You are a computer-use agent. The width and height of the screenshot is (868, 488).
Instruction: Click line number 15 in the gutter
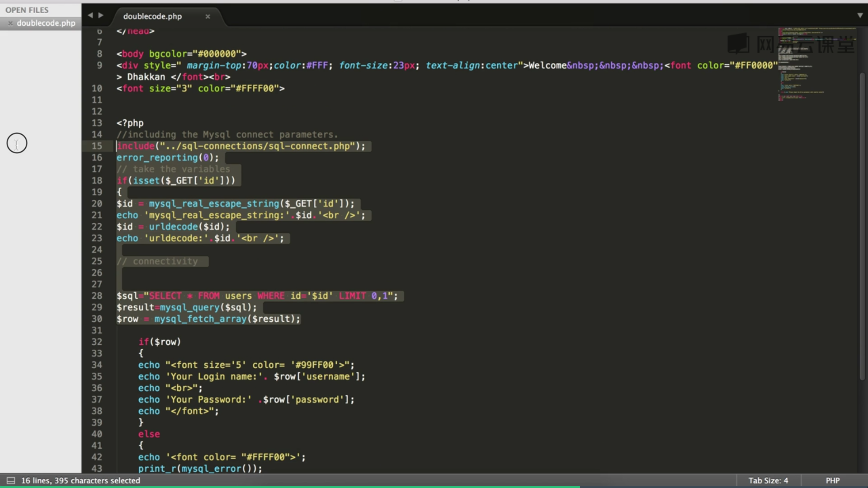pyautogui.click(x=97, y=146)
